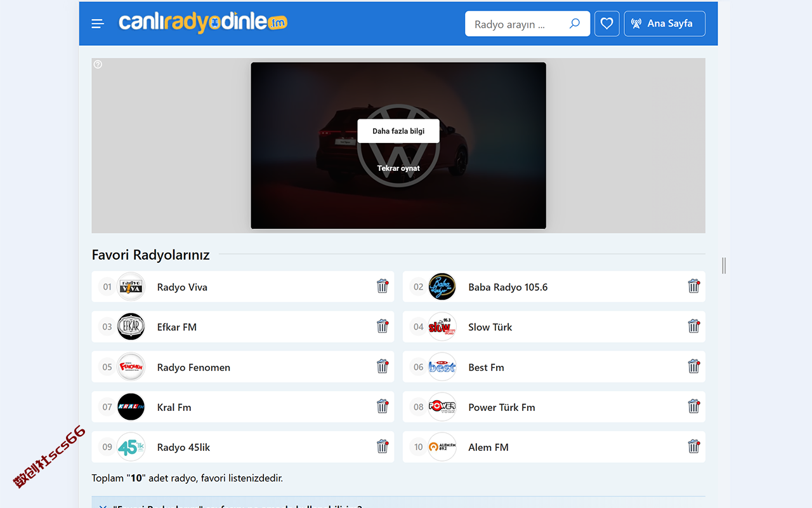The width and height of the screenshot is (812, 508).
Task: Click the Power Türk logo
Action: (x=442, y=407)
